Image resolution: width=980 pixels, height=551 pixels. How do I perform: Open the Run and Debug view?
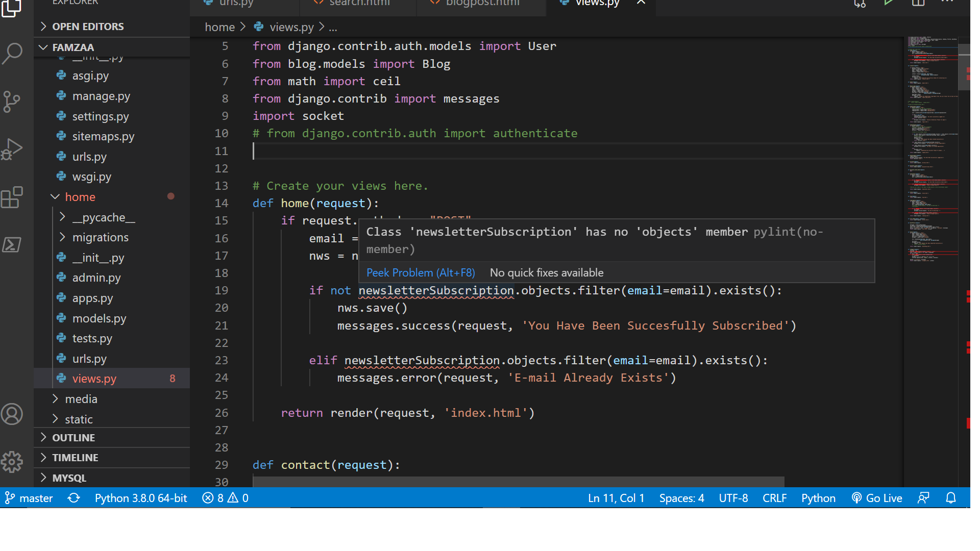pyautogui.click(x=12, y=148)
